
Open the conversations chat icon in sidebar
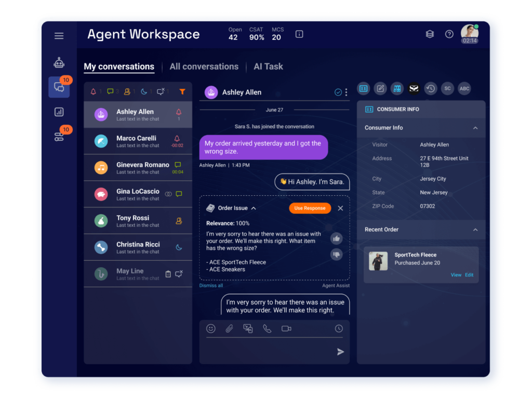point(59,87)
